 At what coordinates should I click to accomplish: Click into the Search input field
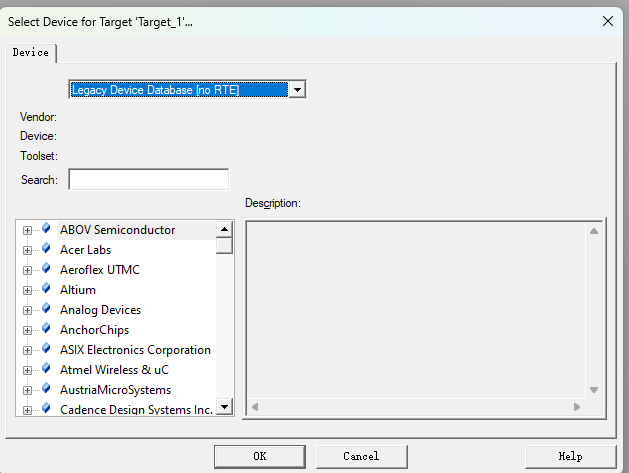(148, 179)
